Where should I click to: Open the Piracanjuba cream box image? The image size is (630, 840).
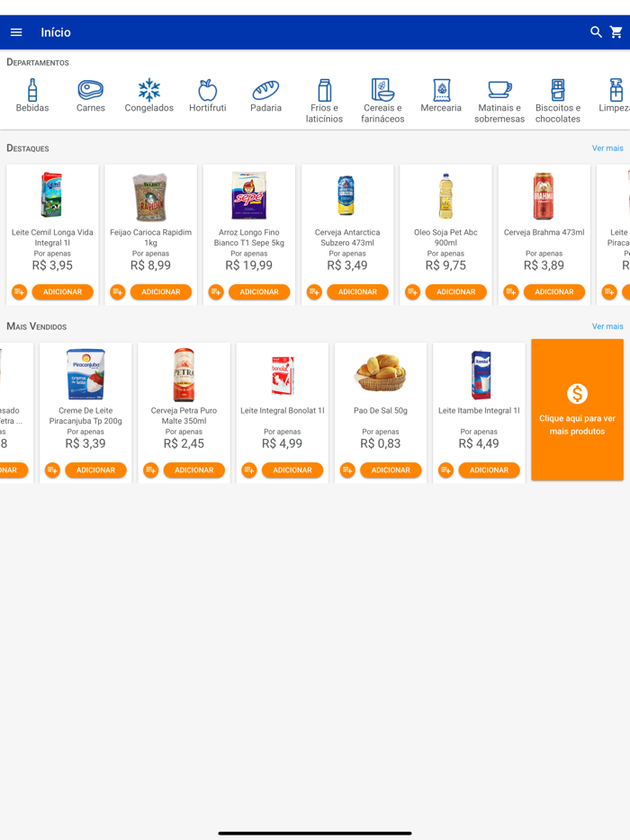(x=85, y=374)
